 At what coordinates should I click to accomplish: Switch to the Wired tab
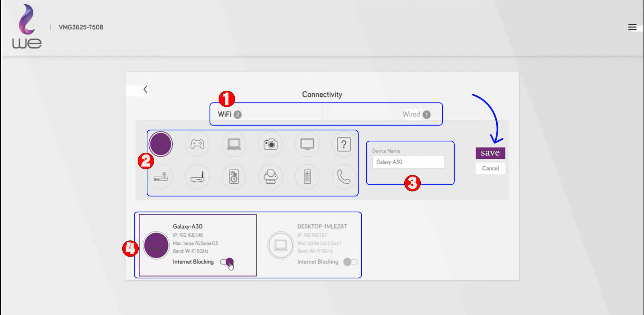coord(416,115)
